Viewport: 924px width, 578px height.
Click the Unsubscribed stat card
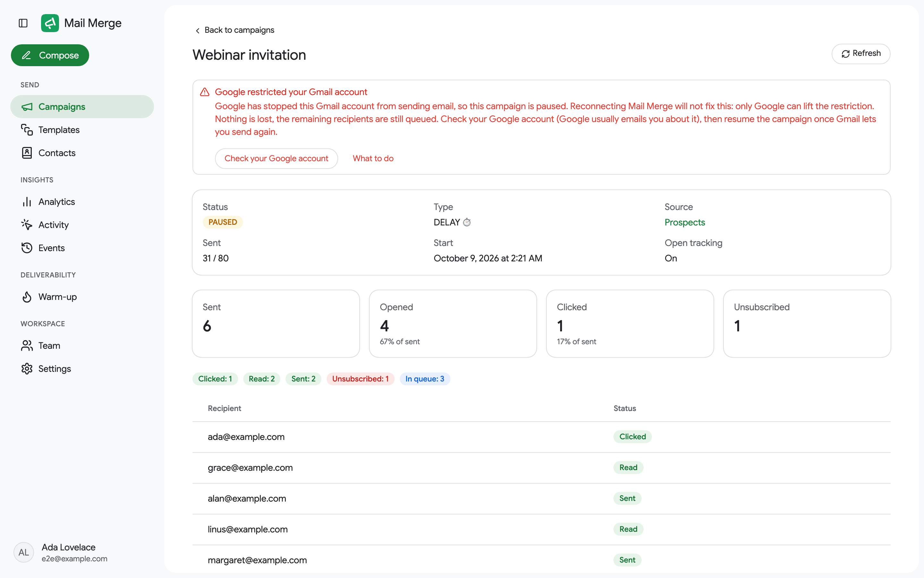pyautogui.click(x=807, y=324)
